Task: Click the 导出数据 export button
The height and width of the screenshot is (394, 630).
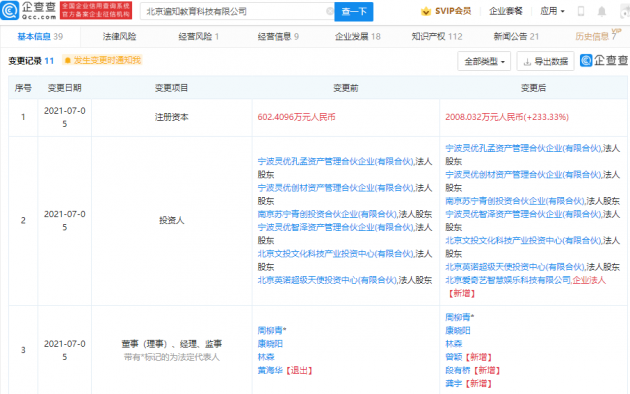Action: (x=545, y=61)
